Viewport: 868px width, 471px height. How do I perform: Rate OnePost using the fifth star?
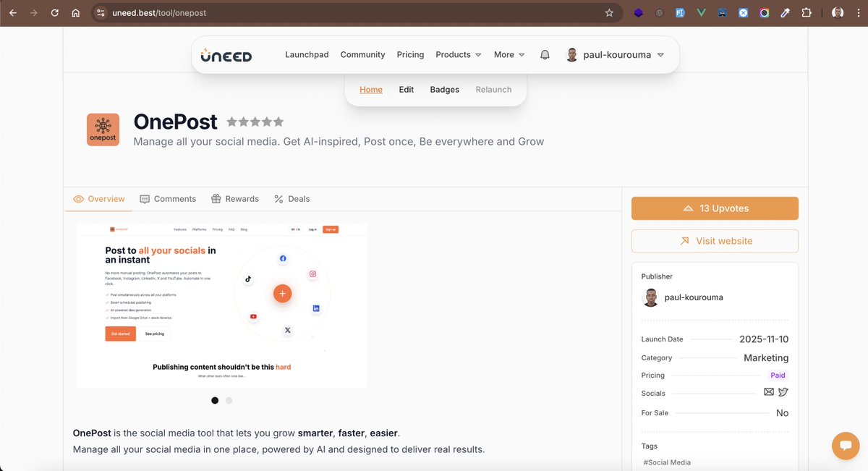coord(278,122)
